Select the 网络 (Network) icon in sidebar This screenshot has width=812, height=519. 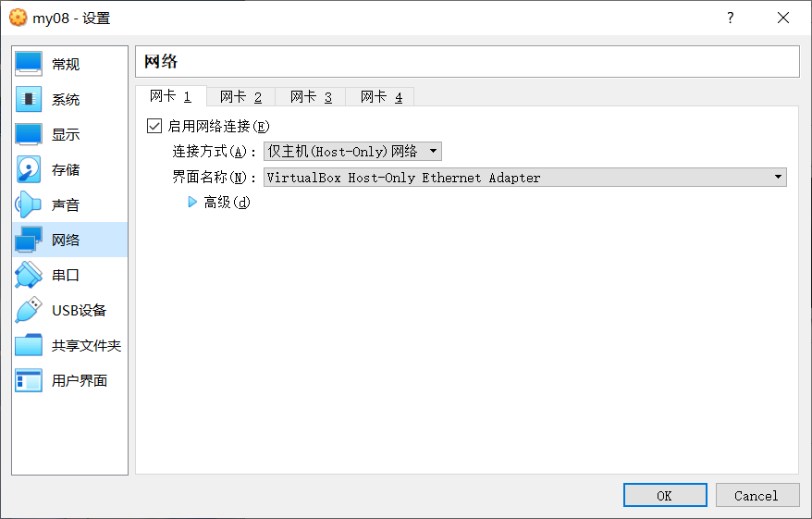(x=29, y=240)
